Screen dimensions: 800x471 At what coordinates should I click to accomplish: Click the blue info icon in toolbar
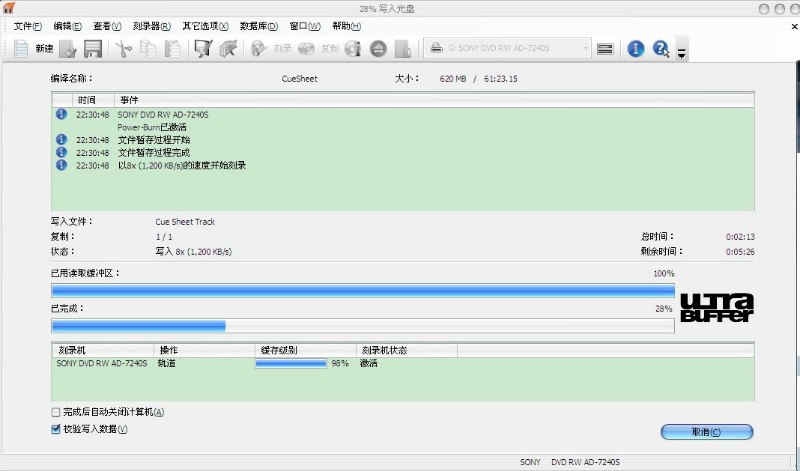click(635, 48)
